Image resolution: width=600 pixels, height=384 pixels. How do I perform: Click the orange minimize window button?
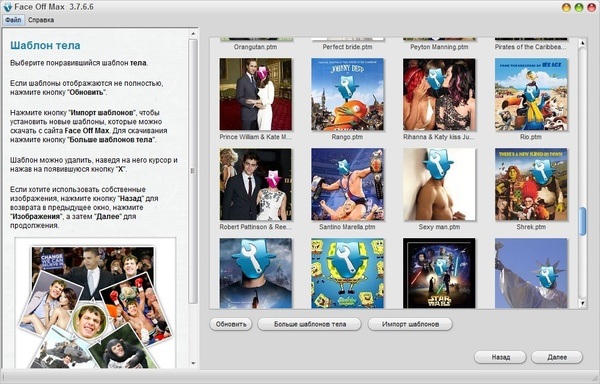566,8
